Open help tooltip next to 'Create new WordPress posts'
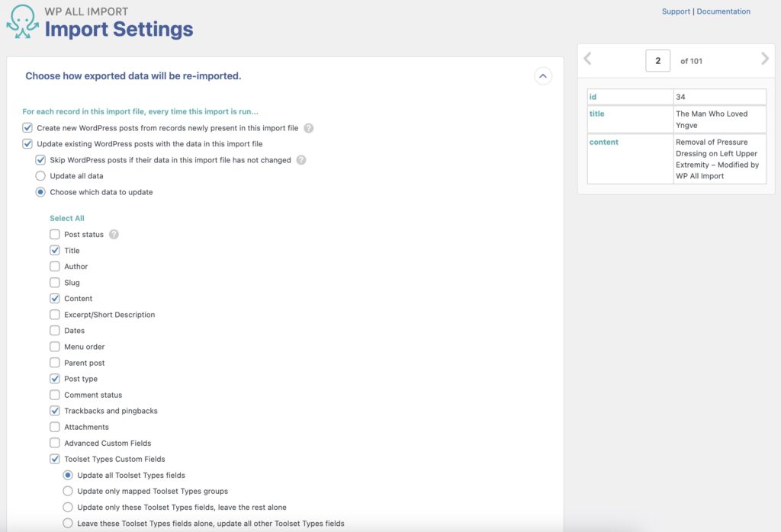 (x=309, y=128)
